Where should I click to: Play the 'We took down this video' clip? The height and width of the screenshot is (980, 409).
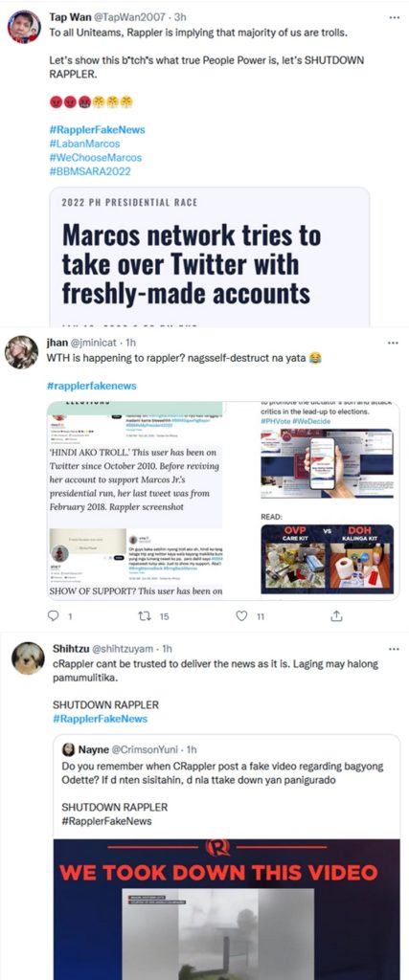click(226, 909)
